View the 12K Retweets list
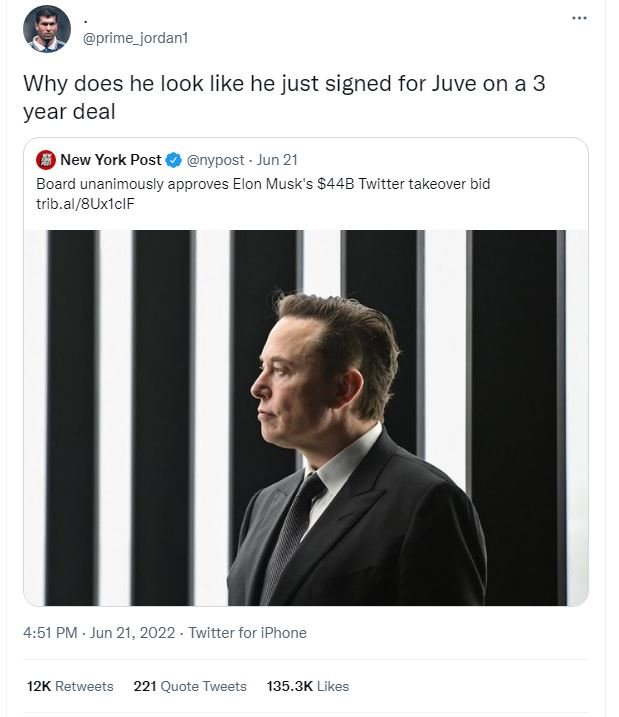The width and height of the screenshot is (619, 717). 70,686
